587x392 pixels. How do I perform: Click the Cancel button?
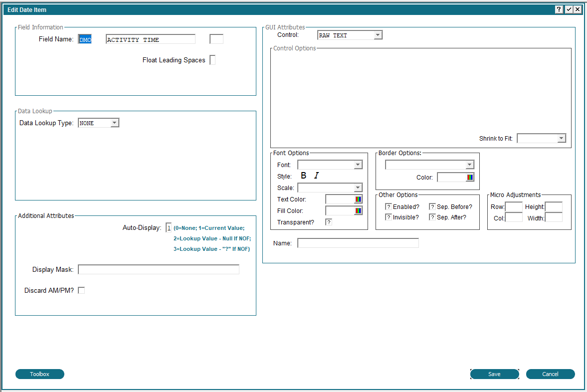tap(550, 374)
